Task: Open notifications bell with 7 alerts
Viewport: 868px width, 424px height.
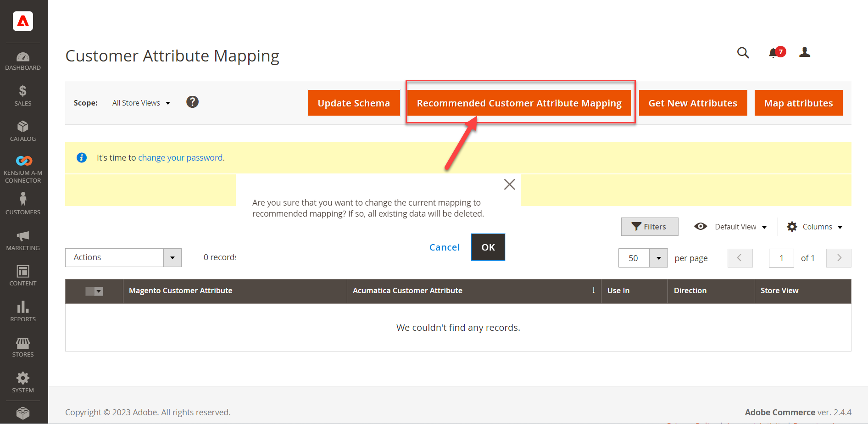Action: click(x=777, y=52)
